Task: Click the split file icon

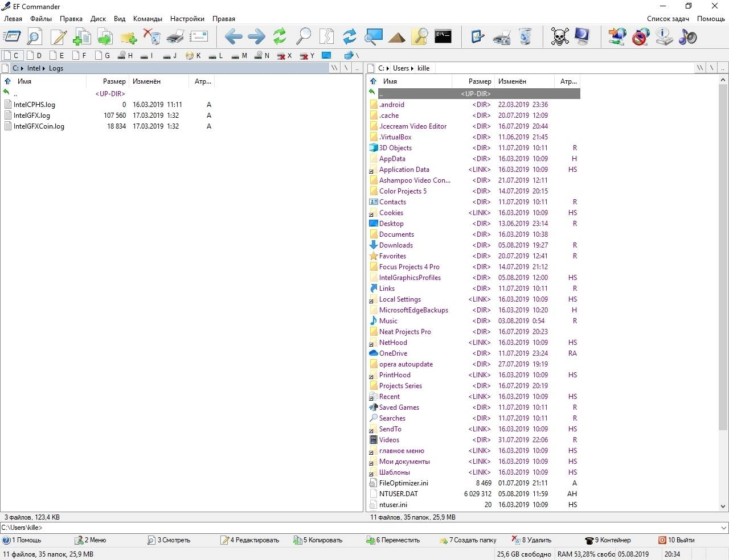Action: 327,37
